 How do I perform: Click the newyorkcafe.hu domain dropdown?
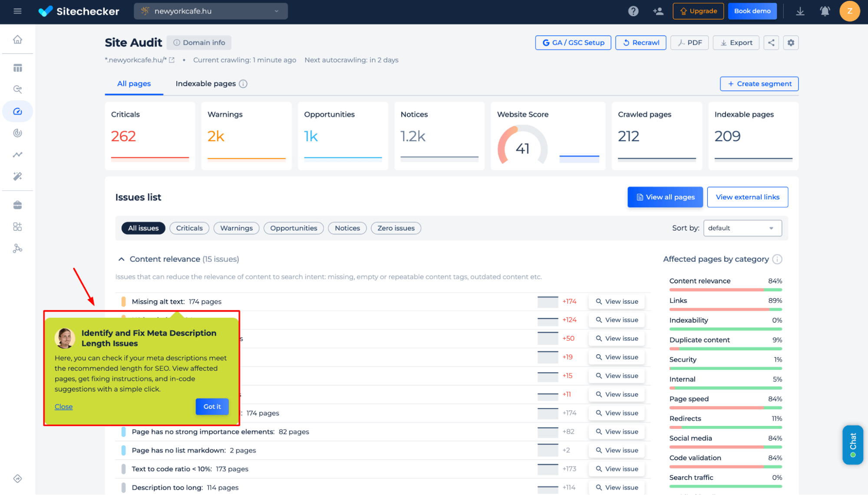210,11
